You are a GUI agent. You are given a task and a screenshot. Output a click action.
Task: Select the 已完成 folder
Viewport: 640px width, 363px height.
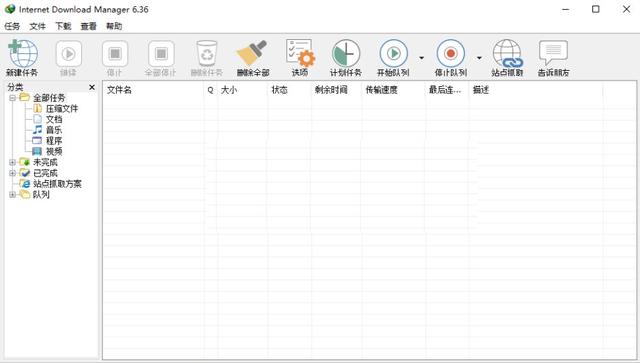(45, 173)
